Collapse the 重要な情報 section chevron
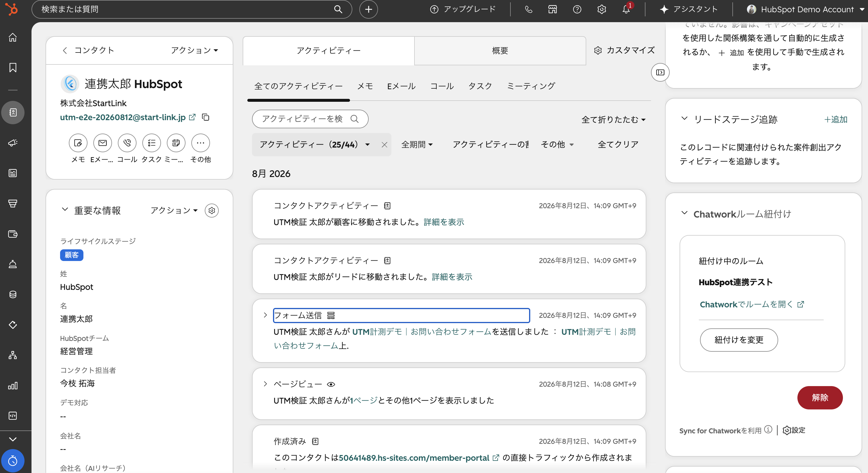Screen dimensions: 868x473 pos(65,210)
